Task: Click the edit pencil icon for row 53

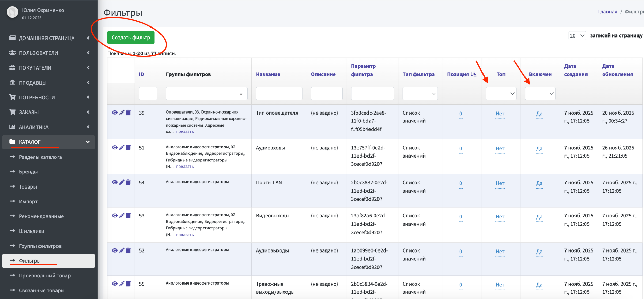Action: (x=122, y=215)
